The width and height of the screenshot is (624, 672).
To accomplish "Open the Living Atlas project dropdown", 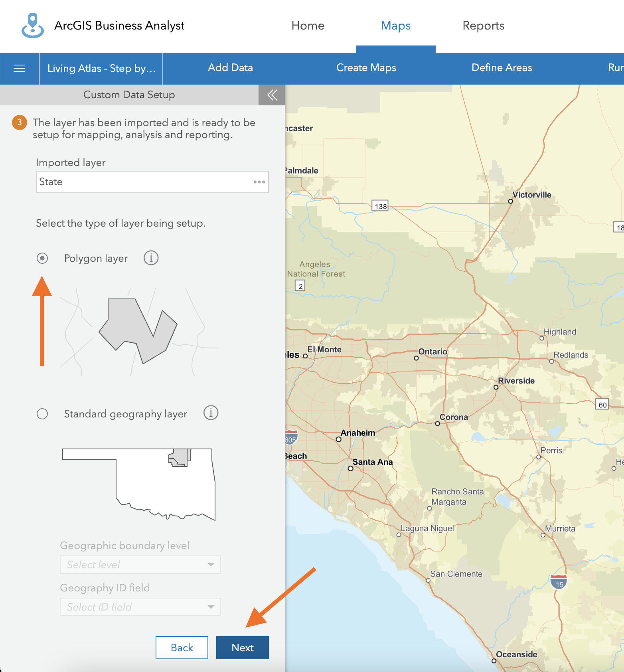I will point(101,68).
